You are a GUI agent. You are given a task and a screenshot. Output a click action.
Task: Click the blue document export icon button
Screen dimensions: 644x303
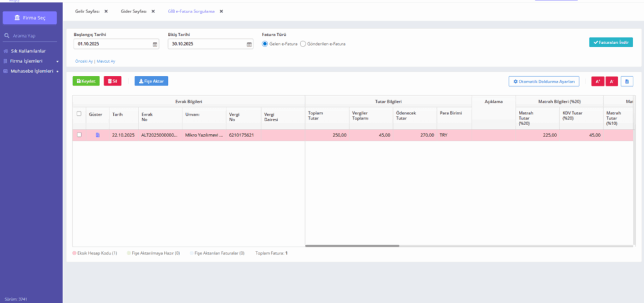click(x=627, y=81)
